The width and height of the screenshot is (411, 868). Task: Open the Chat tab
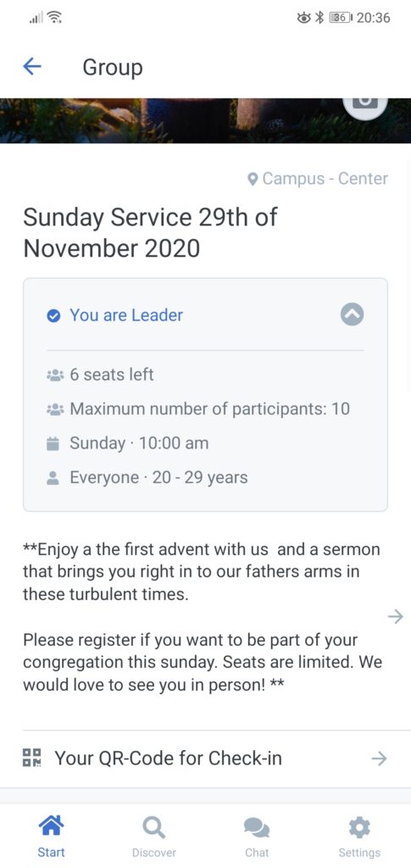[257, 837]
